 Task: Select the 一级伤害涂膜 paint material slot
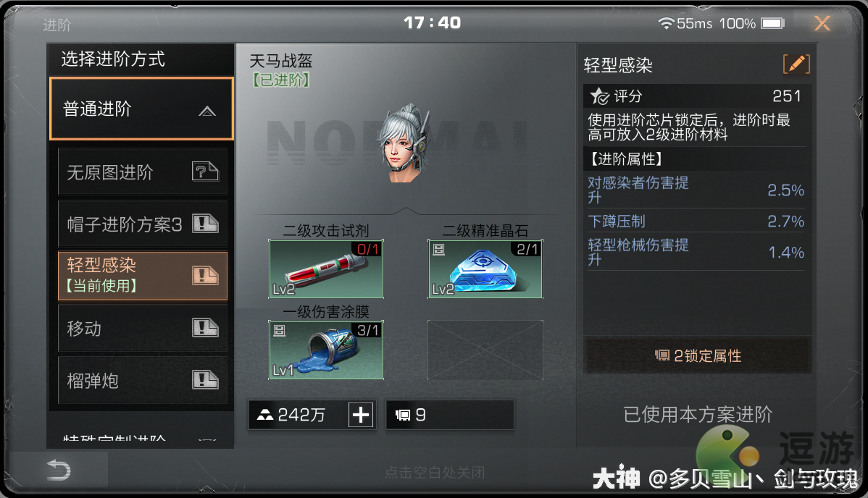(x=326, y=350)
